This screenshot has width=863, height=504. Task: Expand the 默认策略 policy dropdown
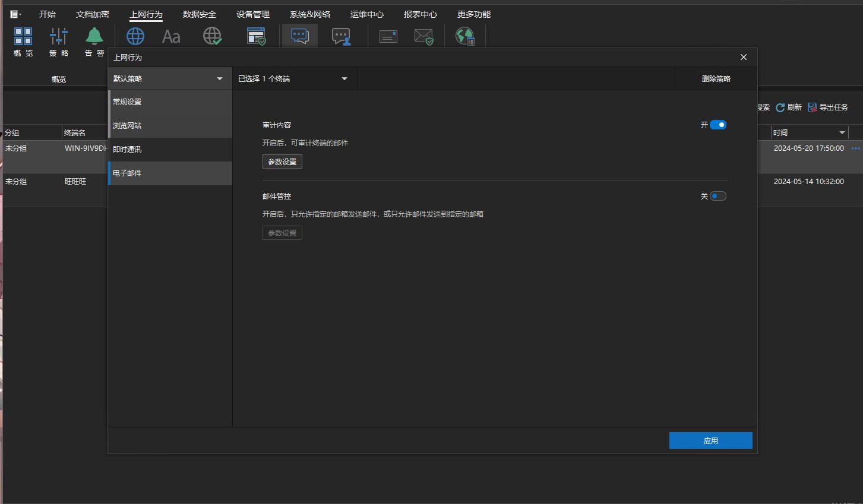click(170, 78)
